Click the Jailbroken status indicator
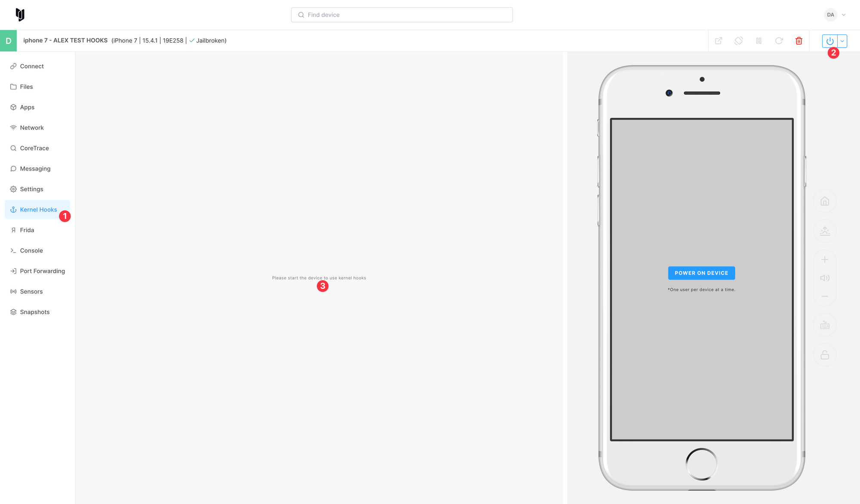 tap(207, 40)
